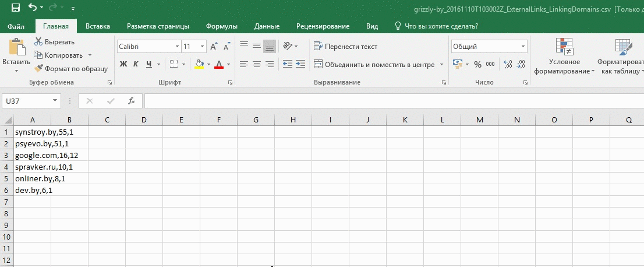Apply the red font color A

point(219,64)
